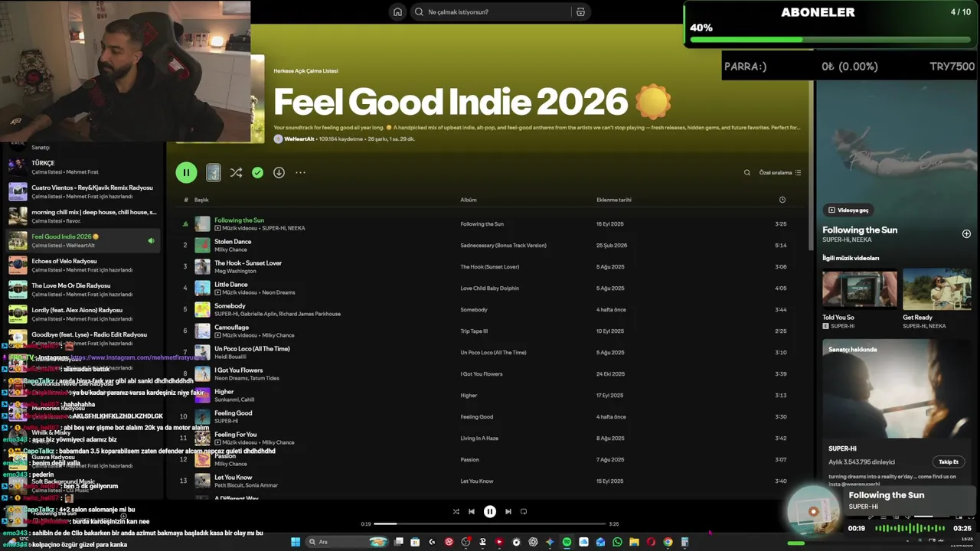
Task: Download the playlist with the arrow icon
Action: click(x=279, y=173)
